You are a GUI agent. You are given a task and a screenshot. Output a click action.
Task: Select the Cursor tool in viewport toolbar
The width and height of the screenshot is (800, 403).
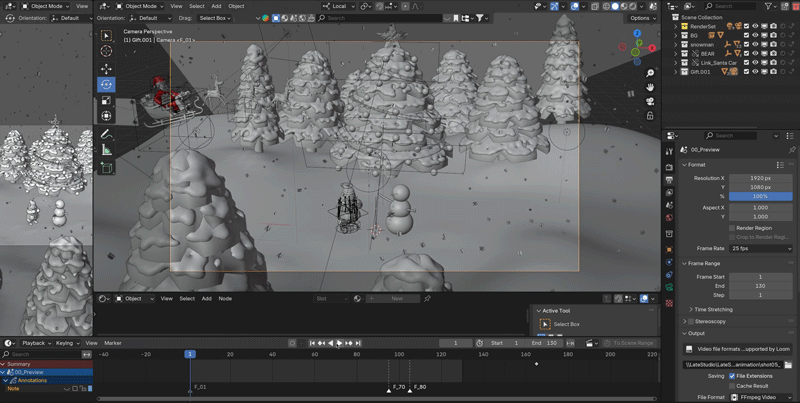click(106, 51)
